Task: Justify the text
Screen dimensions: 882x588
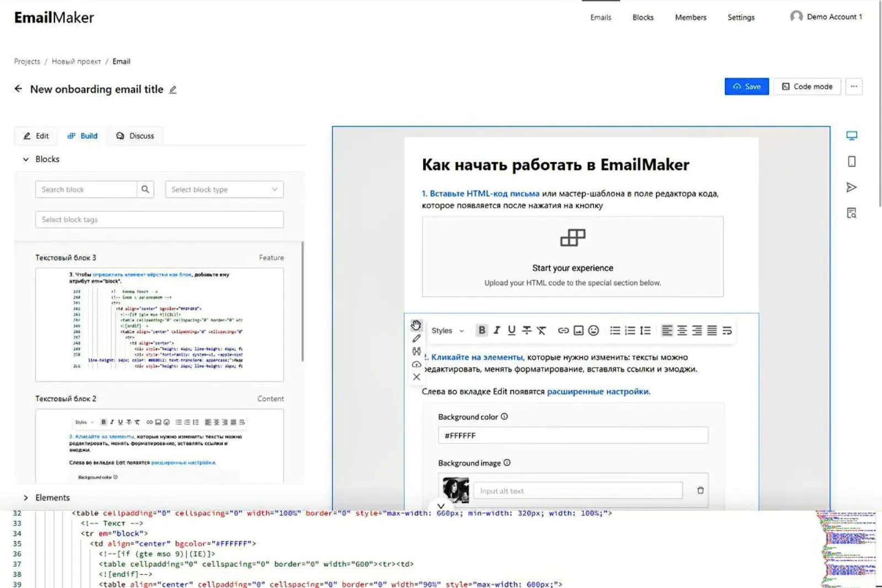Action: [712, 330]
